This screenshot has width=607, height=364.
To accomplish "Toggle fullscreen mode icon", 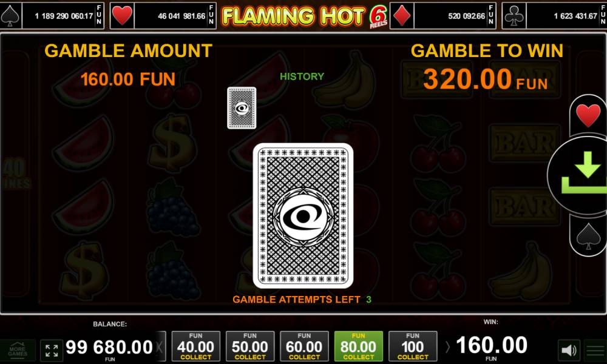I will 52,351.
